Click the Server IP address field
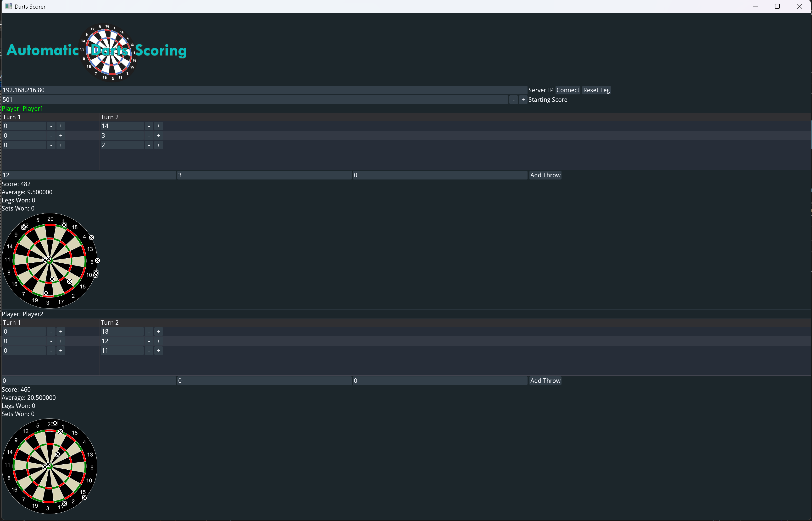This screenshot has height=521, width=812. pyautogui.click(x=264, y=90)
